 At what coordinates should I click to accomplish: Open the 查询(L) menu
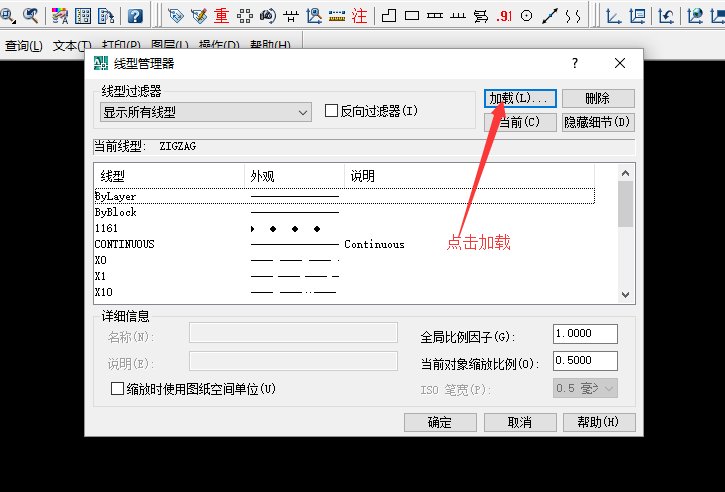pyautogui.click(x=24, y=45)
